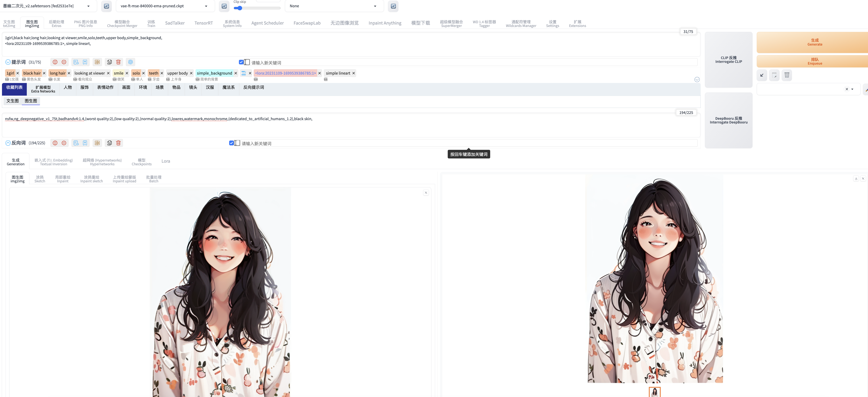Remove the lora tag from the prompt
The image size is (868, 397).
tap(319, 73)
